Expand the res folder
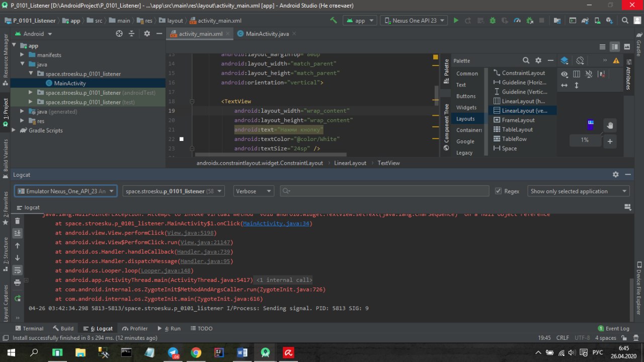Screen dimensions: 644x362 click(x=23, y=121)
